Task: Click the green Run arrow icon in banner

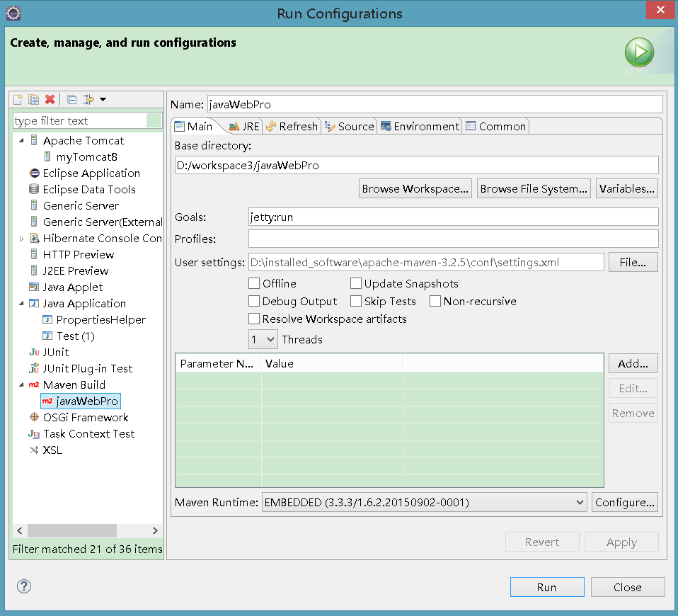Action: [639, 52]
